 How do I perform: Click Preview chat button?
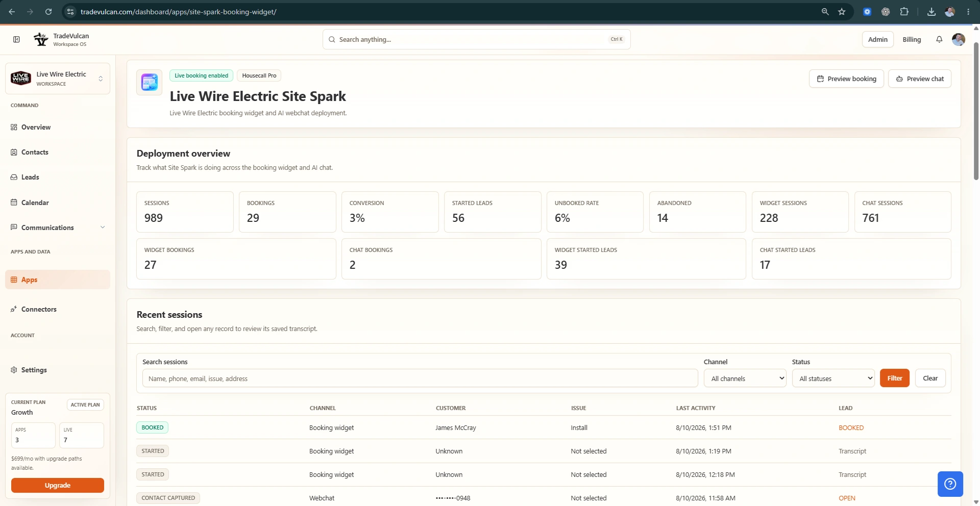(x=919, y=79)
